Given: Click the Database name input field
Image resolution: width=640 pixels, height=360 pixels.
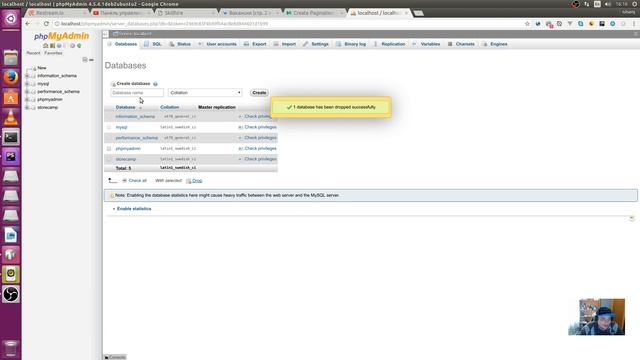Looking at the screenshot, I should (137, 93).
